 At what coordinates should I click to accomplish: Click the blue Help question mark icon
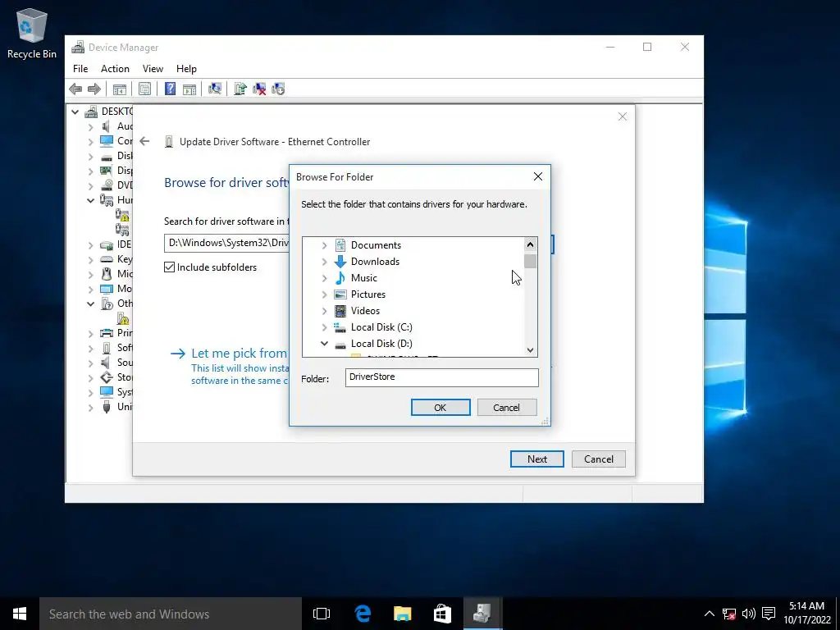170,89
